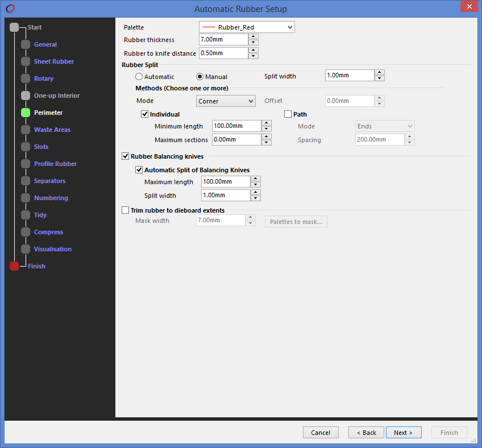This screenshot has width=482, height=448.
Task: Uncheck the Individual checkbox
Action: (145, 114)
